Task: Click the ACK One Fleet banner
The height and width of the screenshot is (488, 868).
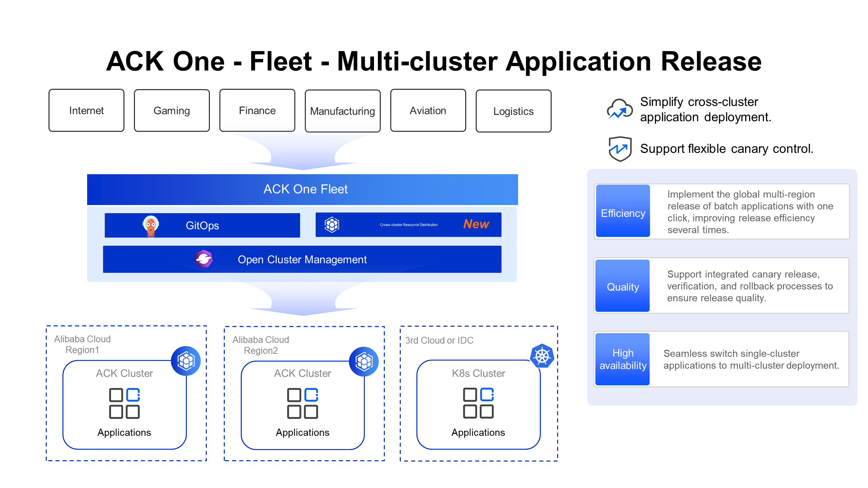Action: pyautogui.click(x=302, y=189)
